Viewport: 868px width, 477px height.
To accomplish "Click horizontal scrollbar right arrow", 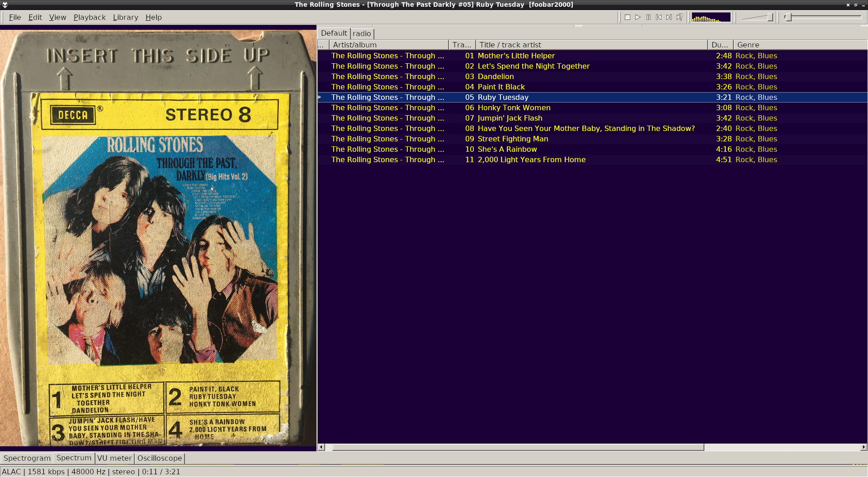I will (x=863, y=447).
